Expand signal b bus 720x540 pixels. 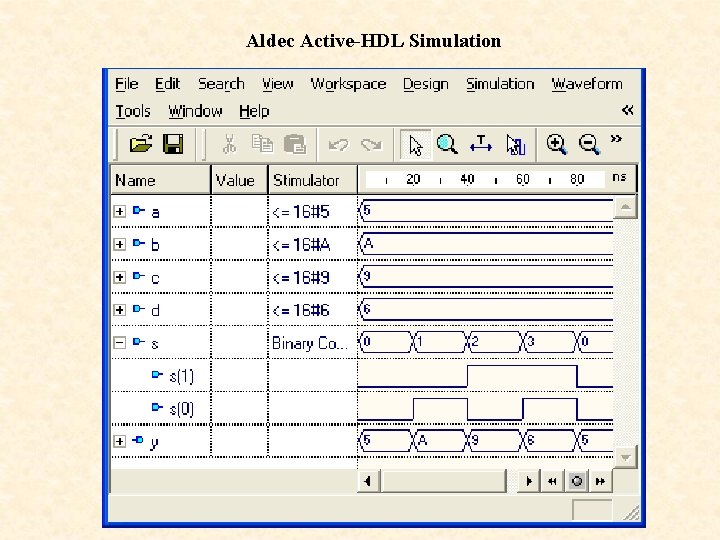(119, 244)
